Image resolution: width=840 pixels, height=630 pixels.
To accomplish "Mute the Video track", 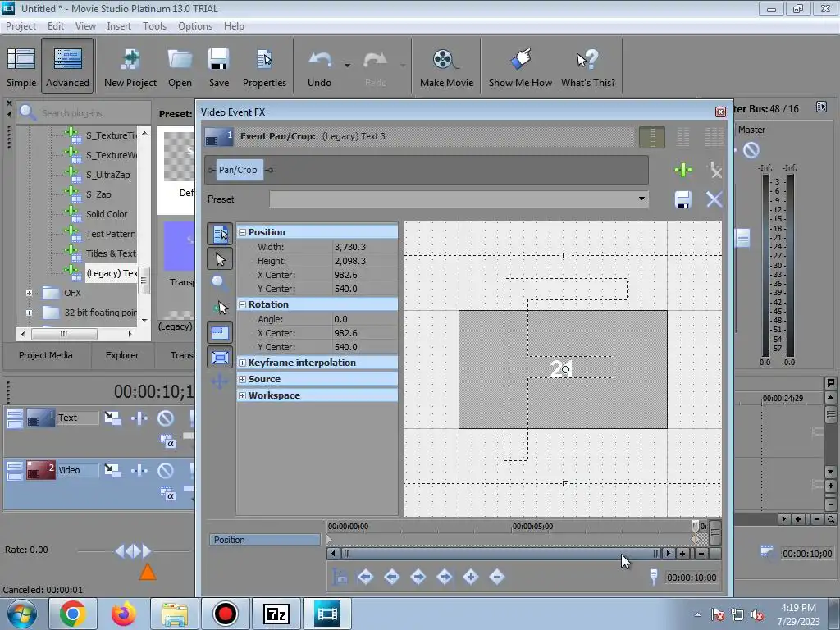I will [x=166, y=470].
